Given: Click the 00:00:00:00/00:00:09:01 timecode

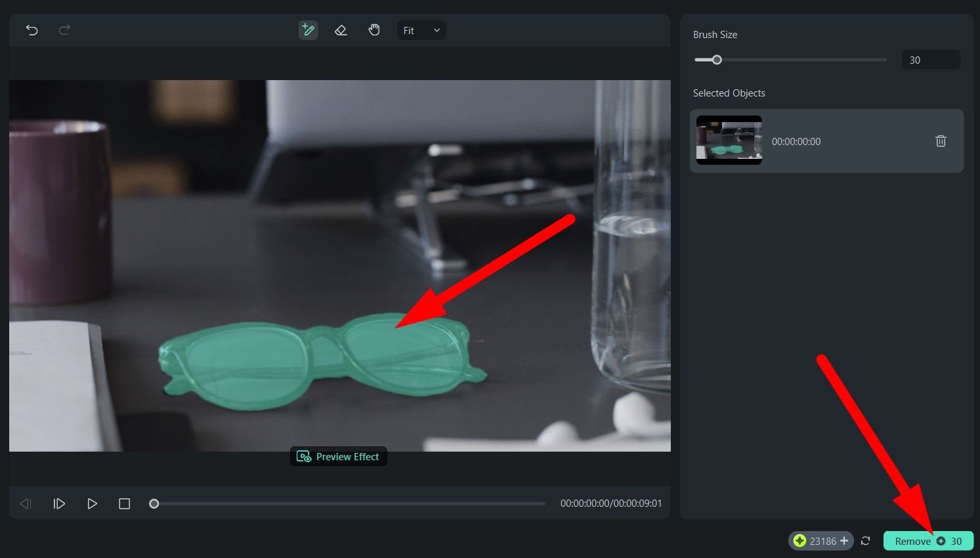Looking at the screenshot, I should (611, 504).
